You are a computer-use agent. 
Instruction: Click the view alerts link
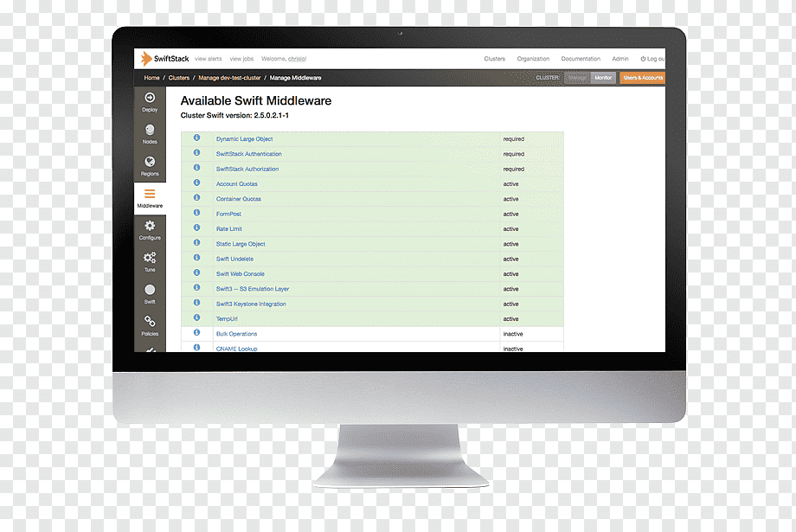[209, 59]
